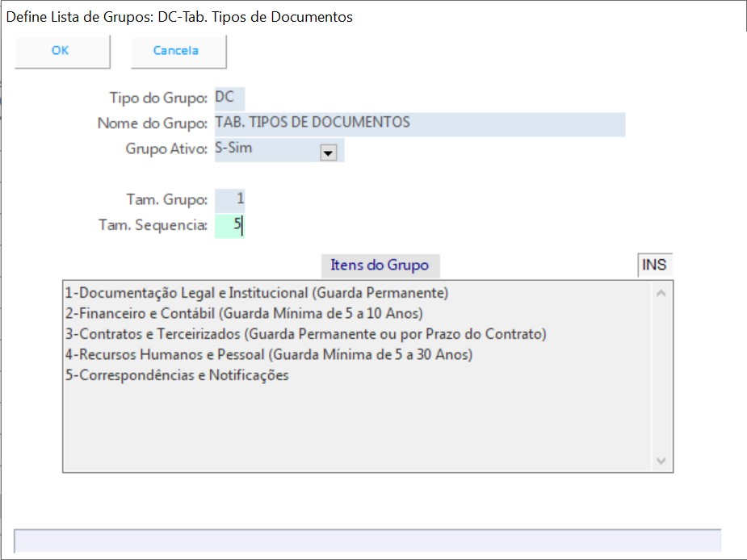This screenshot has width=747, height=560.
Task: Click the Define Lista de Grupos title bar
Action: 323,16
